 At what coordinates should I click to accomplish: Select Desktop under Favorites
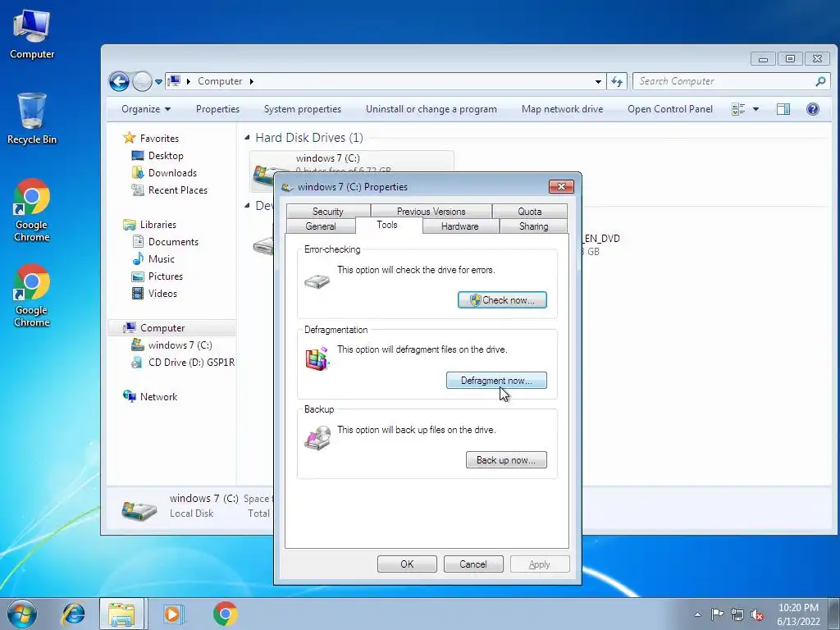(157, 156)
